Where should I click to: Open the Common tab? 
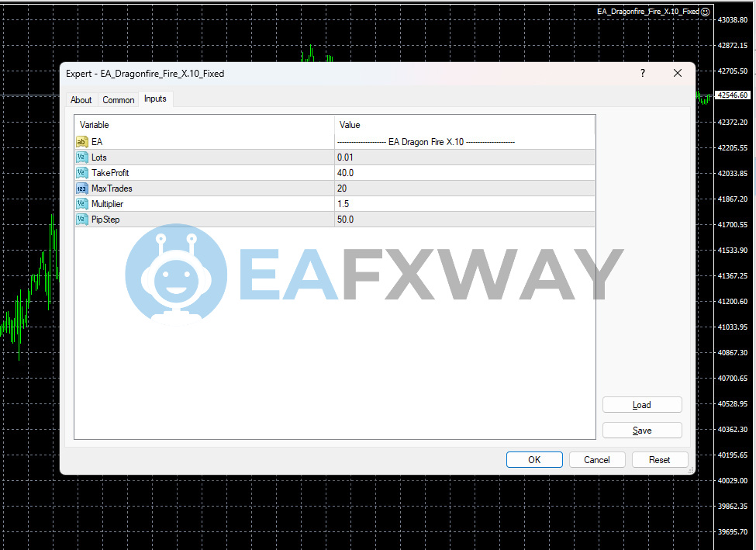[x=119, y=100]
